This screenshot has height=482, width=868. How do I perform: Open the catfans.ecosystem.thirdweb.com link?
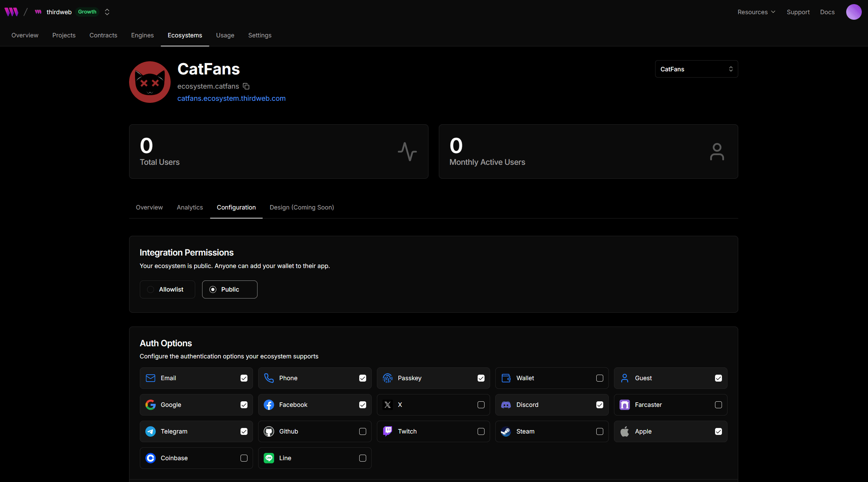[231, 98]
